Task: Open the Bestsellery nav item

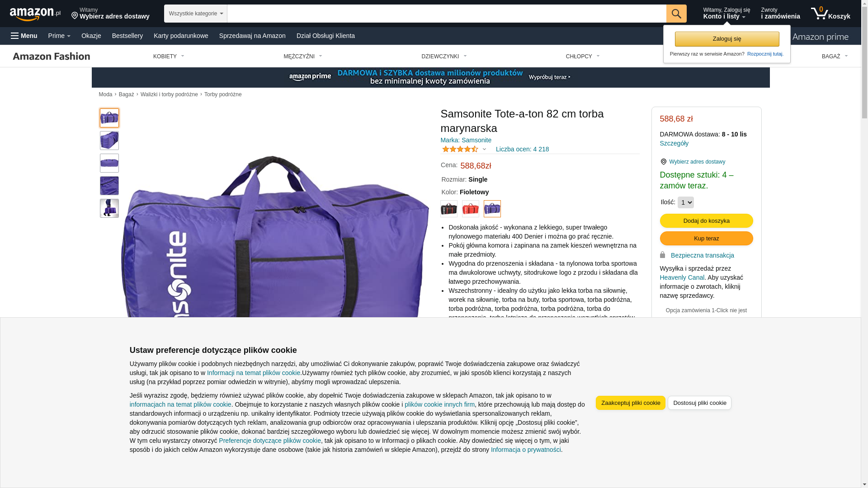Action: (127, 36)
